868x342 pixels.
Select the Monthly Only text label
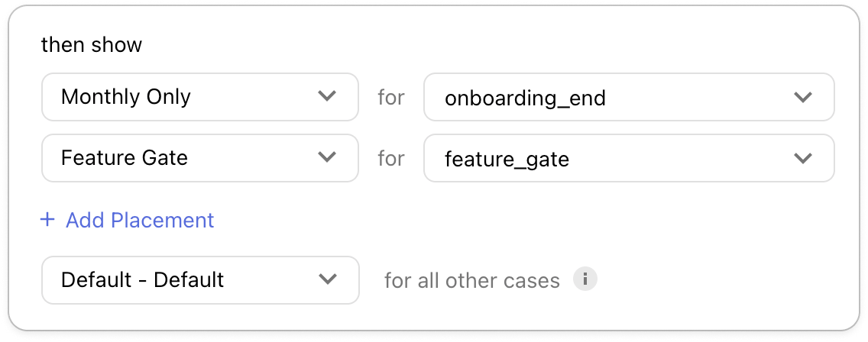(x=126, y=97)
